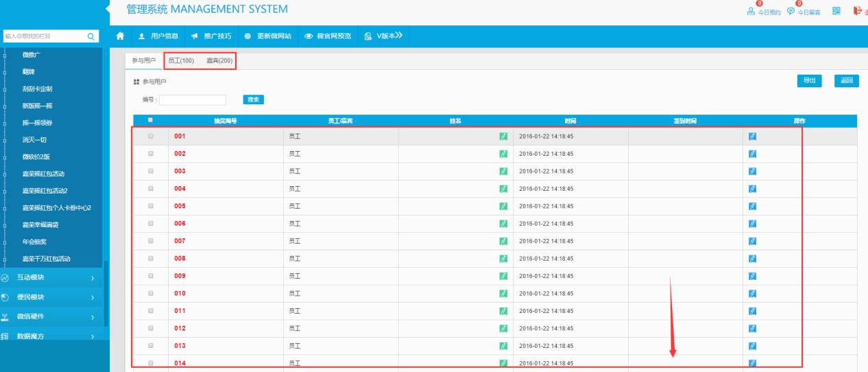The height and width of the screenshot is (372, 868).
Task: Expand the 便民模块 sidebar section
Action: click(x=51, y=297)
